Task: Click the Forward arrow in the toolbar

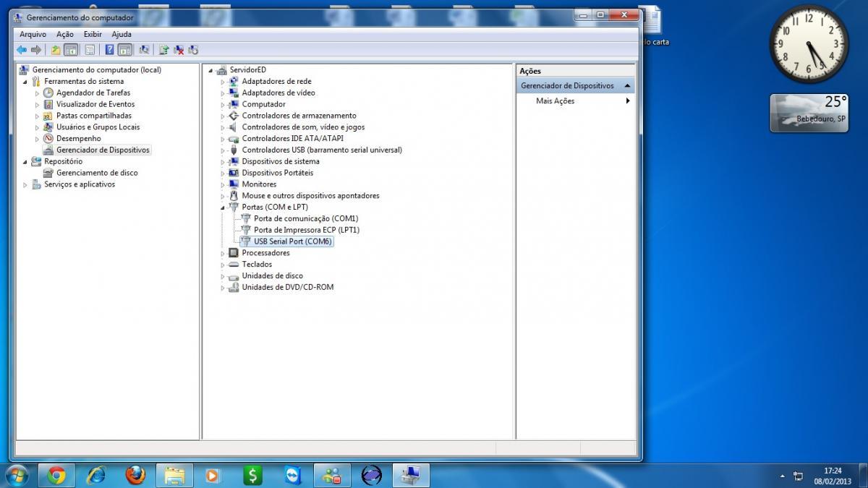Action: tap(35, 50)
